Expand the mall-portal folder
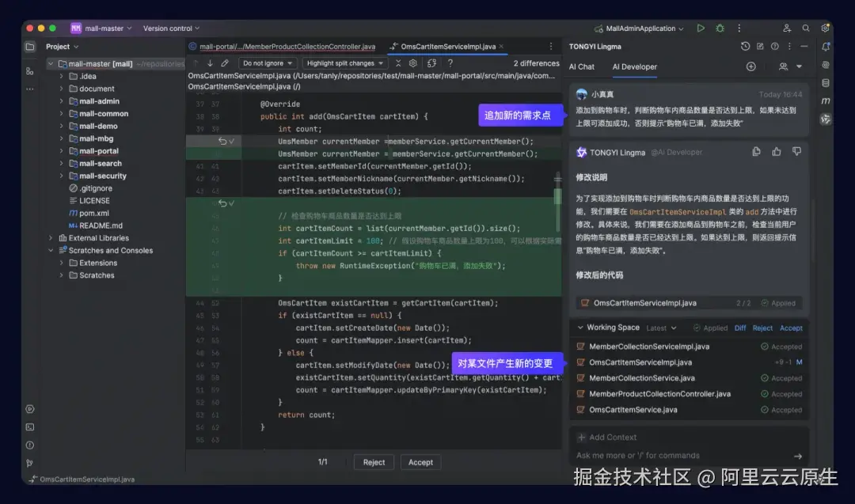The height and width of the screenshot is (504, 855). [x=62, y=151]
